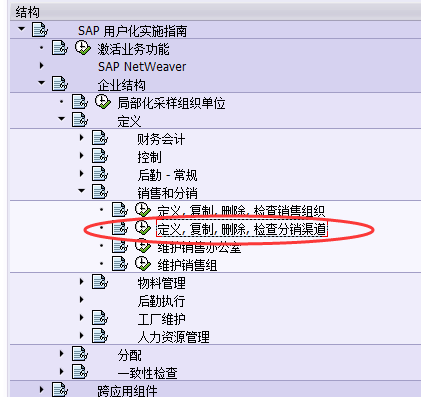421x397 pixels.
Task: Execute the 维护销售办公室 activity
Action: [x=142, y=246]
